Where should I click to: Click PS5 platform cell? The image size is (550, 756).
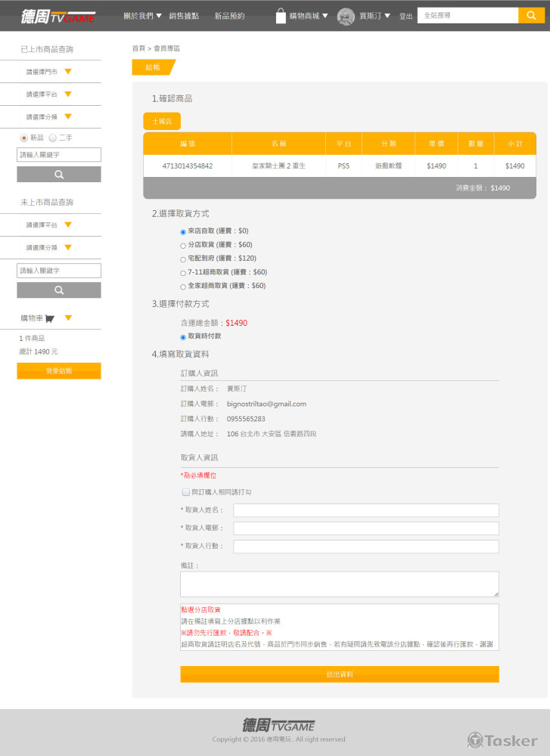coord(343,166)
